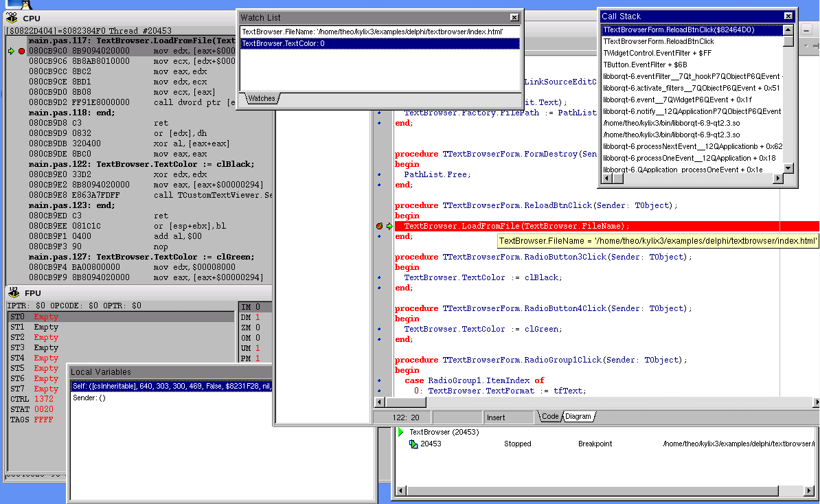Click the thread icon beside 20453
This screenshot has width=820, height=504.
(413, 444)
